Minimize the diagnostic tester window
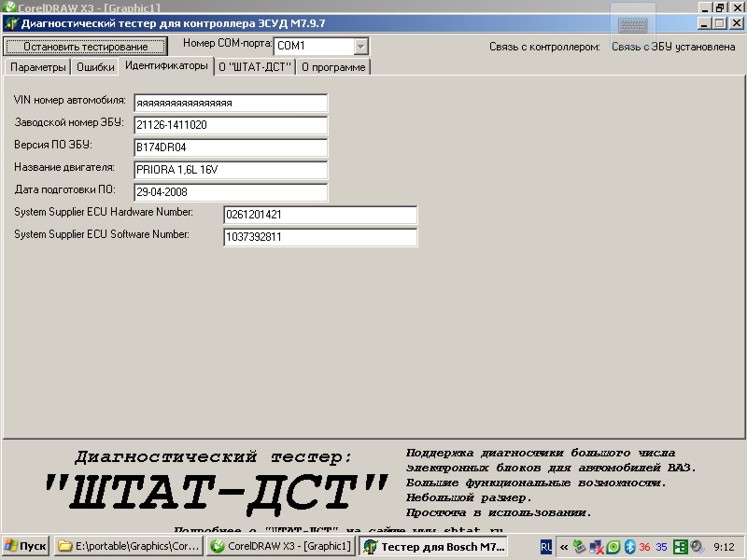 coord(705,22)
